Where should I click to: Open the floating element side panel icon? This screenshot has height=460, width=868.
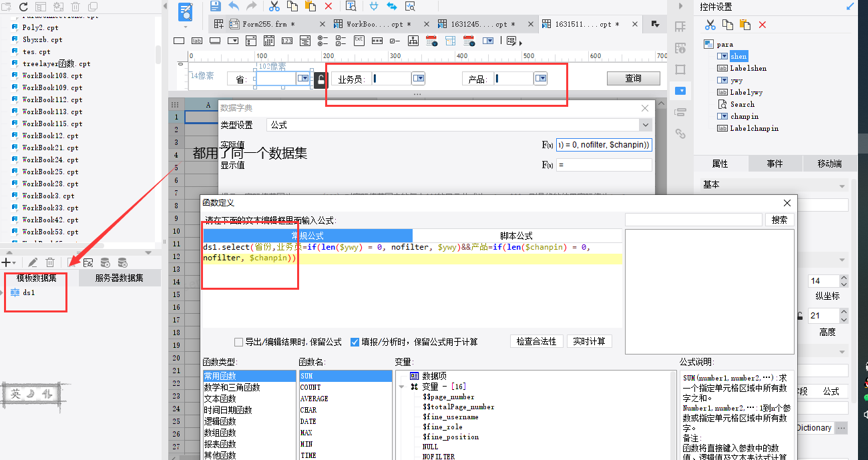click(680, 69)
